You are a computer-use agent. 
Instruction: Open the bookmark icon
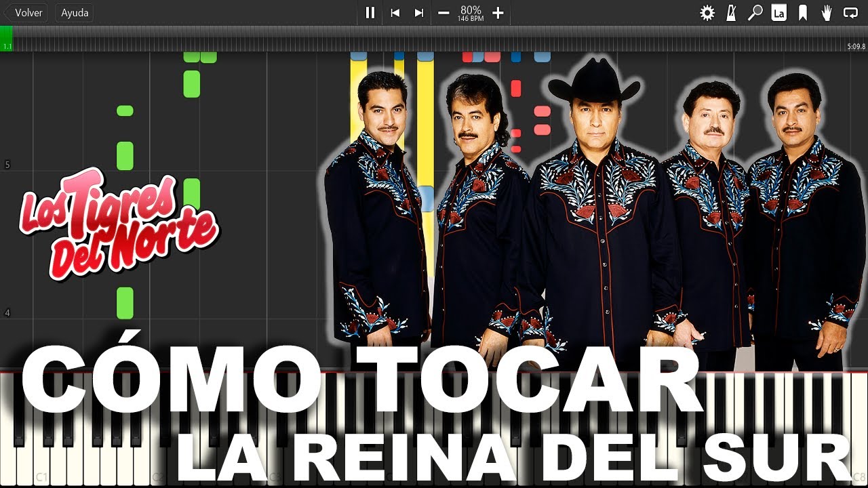803,13
